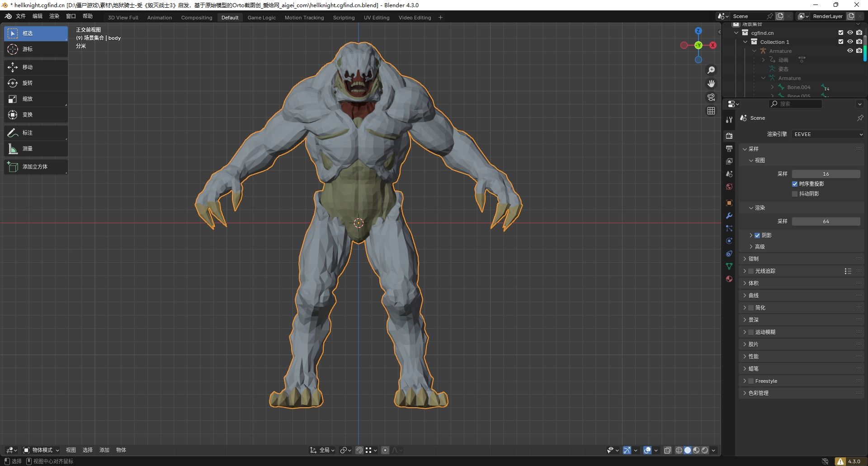Enable 运动模糊 motion blur checkbox
The height and width of the screenshot is (466, 868).
click(751, 332)
